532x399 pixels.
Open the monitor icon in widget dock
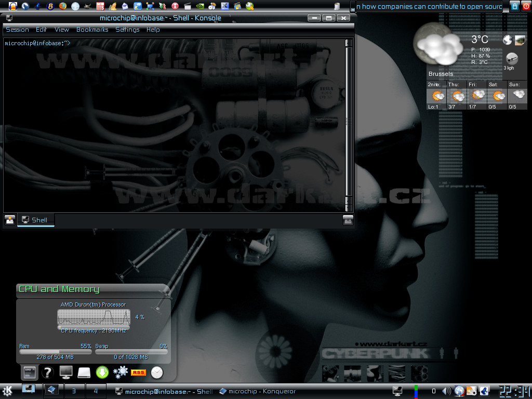[66, 373]
